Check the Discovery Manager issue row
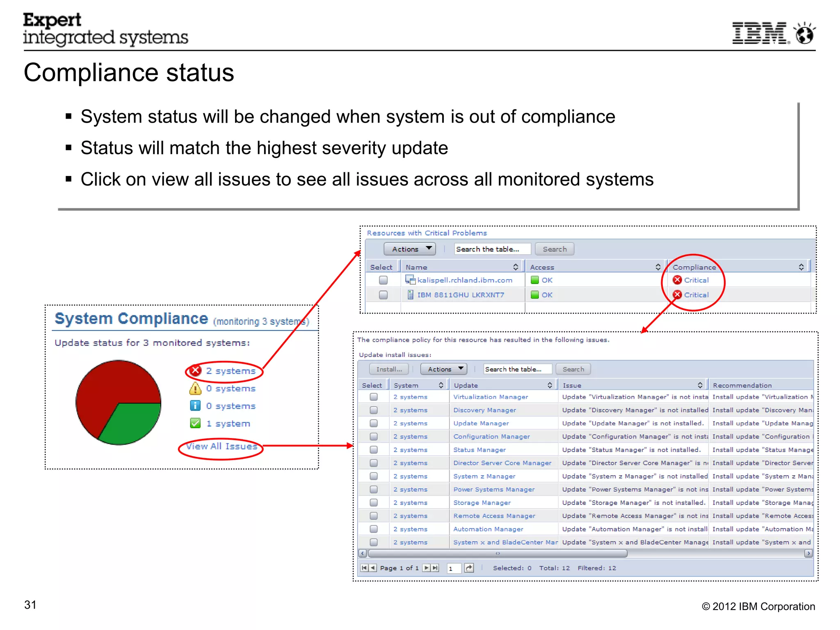 point(374,410)
